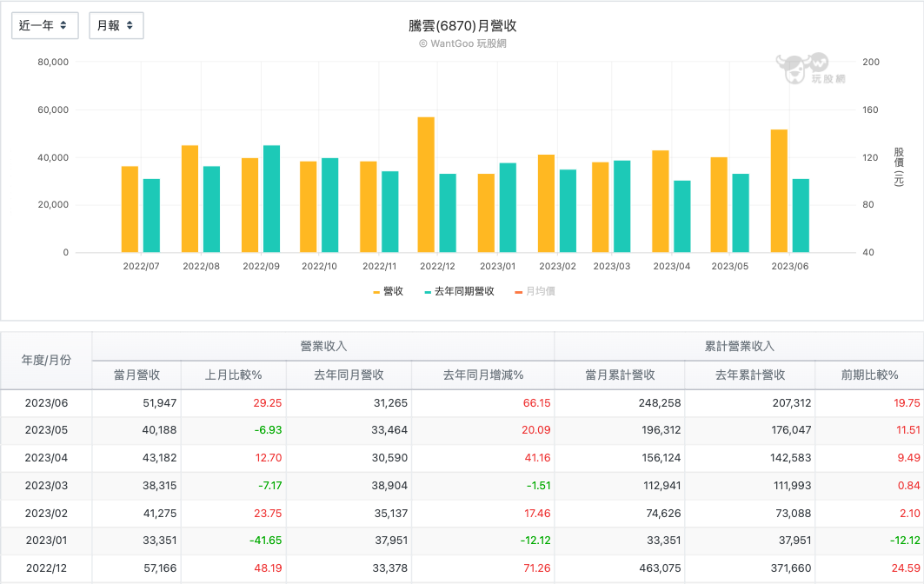Click the 41.16 year-over-year cell
Viewport: 924px width, 584px height.
click(483, 458)
